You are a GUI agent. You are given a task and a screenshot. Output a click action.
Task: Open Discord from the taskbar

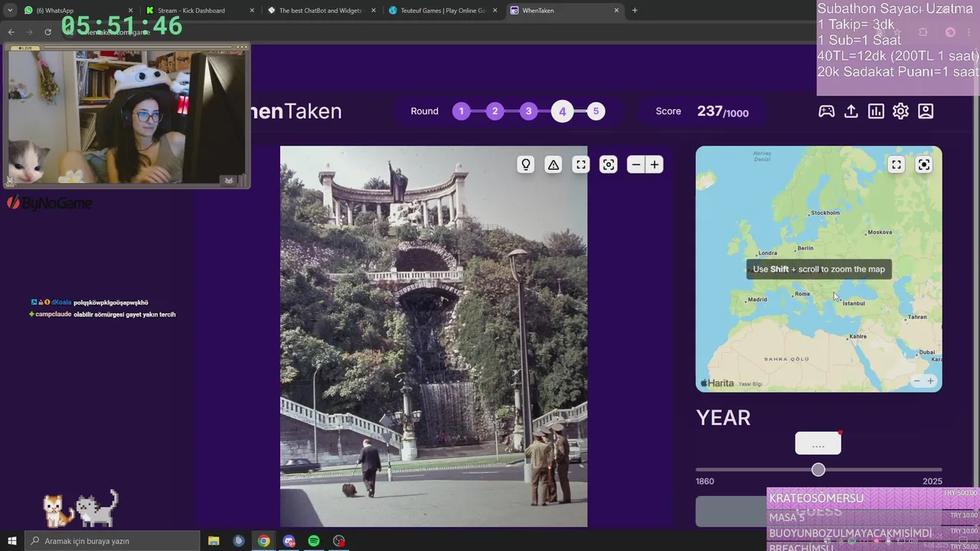click(x=289, y=541)
